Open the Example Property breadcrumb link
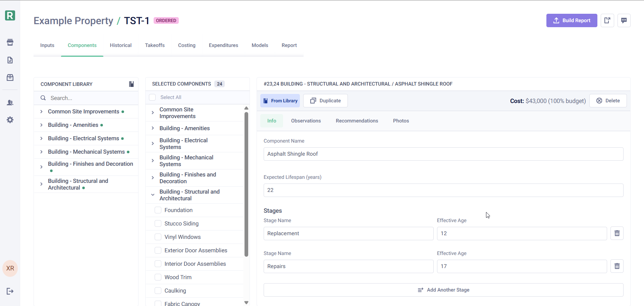Viewport: 644px width, 306px height. (73, 21)
